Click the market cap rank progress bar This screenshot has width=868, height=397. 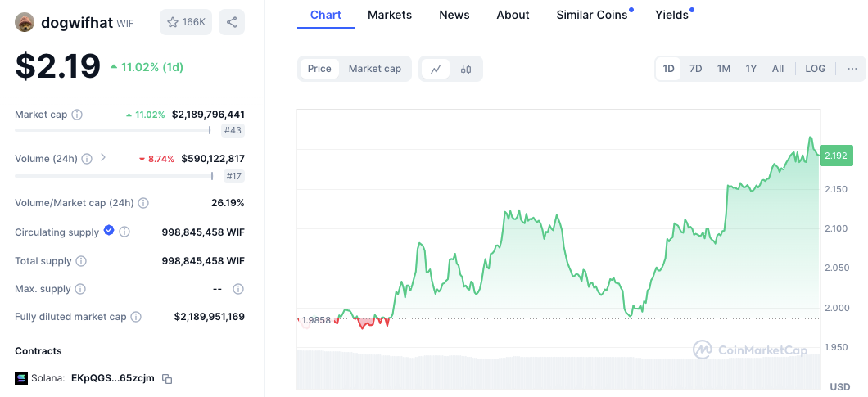(x=113, y=131)
